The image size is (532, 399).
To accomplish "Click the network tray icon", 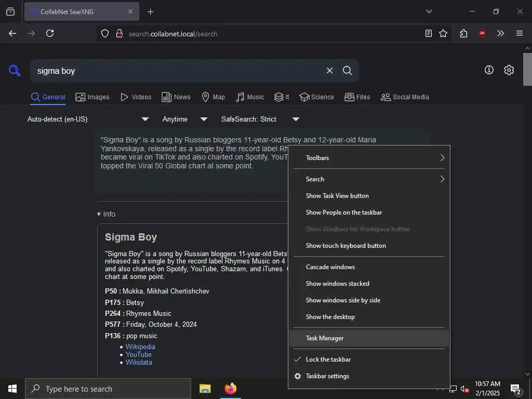I will click(x=453, y=389).
